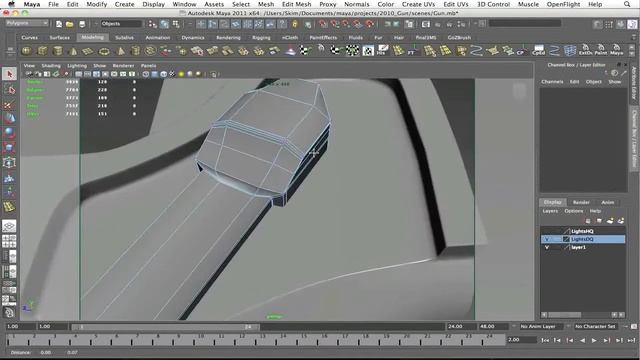Image resolution: width=640 pixels, height=360 pixels.
Task: Open the viewport Lighting menu
Action: pyautogui.click(x=77, y=66)
